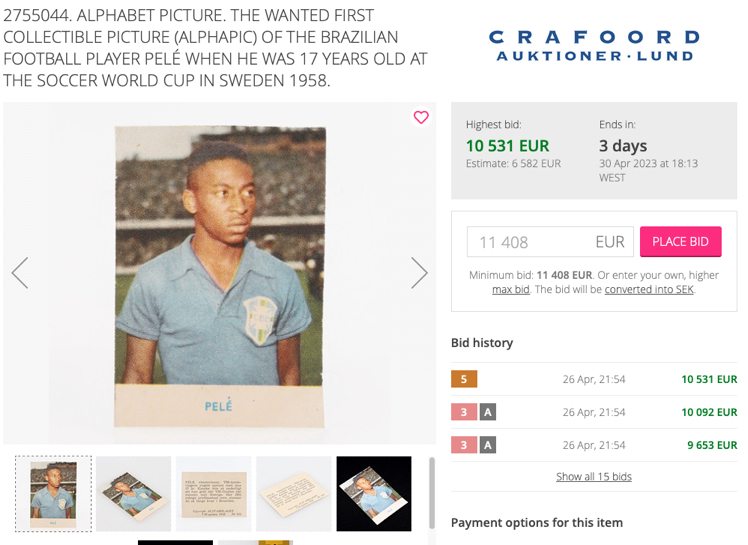748x545 pixels.
Task: Go to previous image with left arrow
Action: [x=20, y=273]
